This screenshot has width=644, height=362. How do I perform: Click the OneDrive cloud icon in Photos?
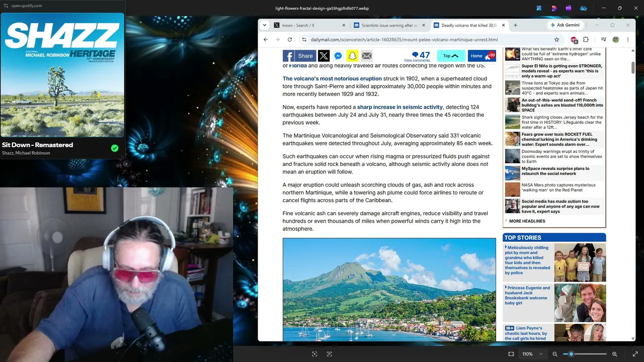(584, 8)
